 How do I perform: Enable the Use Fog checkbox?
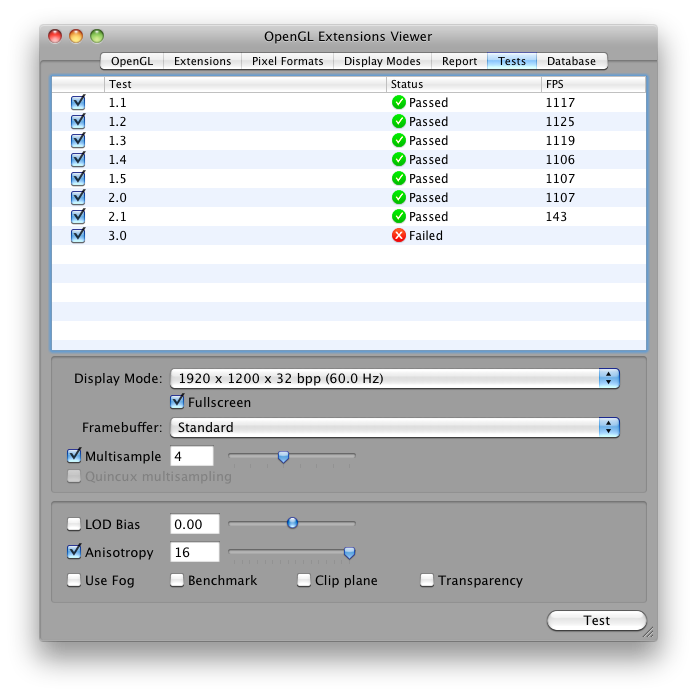coord(74,580)
